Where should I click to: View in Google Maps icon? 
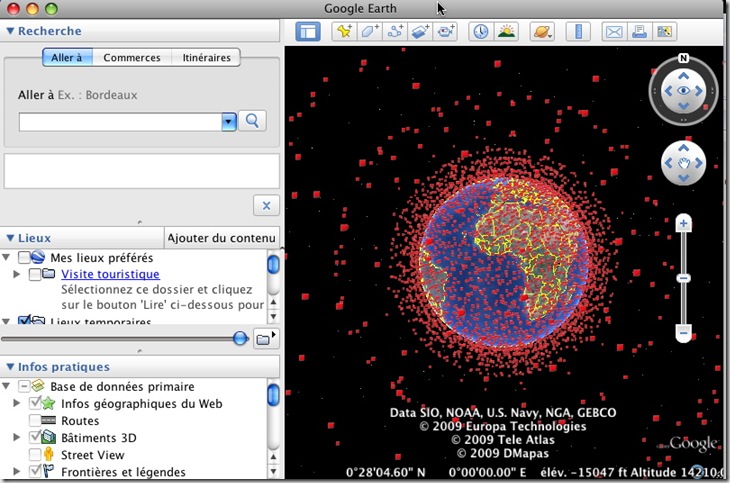(664, 32)
